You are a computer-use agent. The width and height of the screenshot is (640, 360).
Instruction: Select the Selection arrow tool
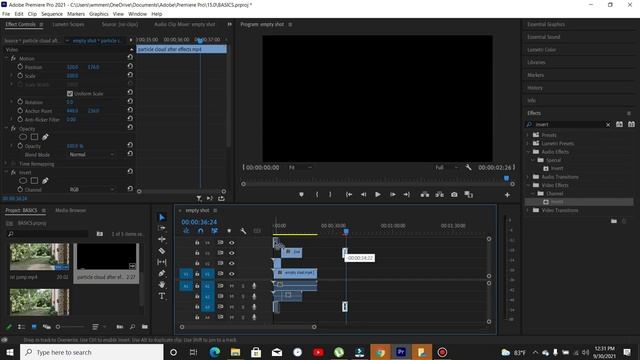(x=162, y=217)
